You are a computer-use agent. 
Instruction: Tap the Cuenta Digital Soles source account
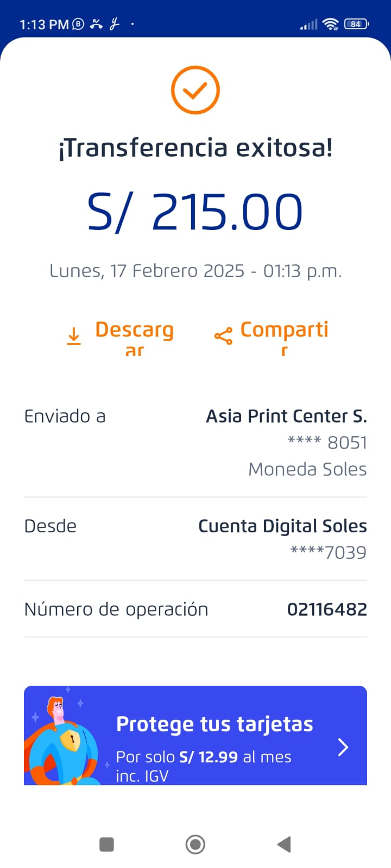(x=282, y=526)
